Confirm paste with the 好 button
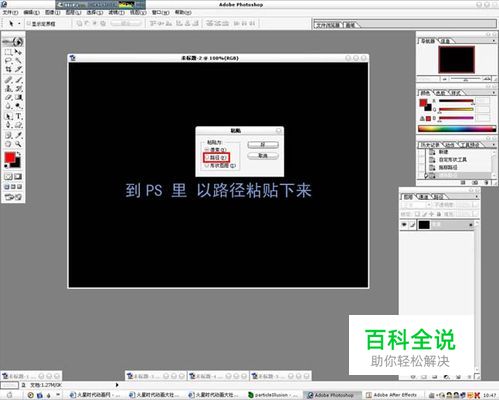 pyautogui.click(x=263, y=145)
